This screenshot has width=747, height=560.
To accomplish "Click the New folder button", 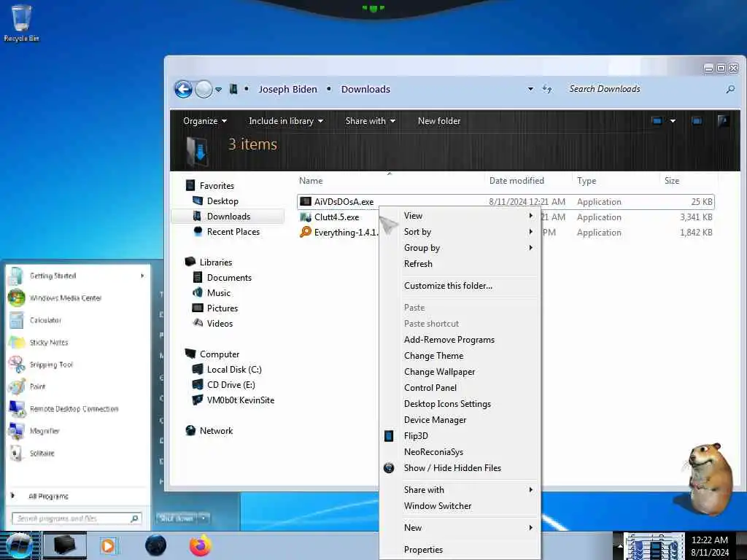I will point(438,121).
